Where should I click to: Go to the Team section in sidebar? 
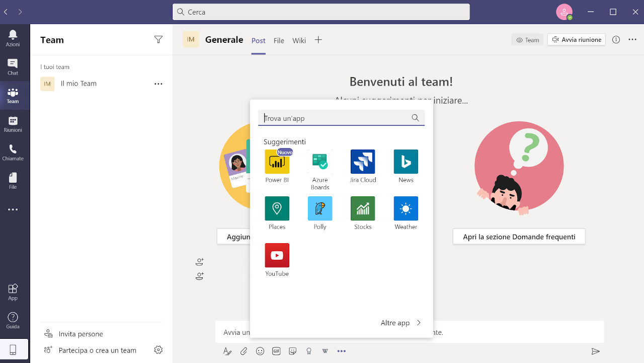point(13,95)
